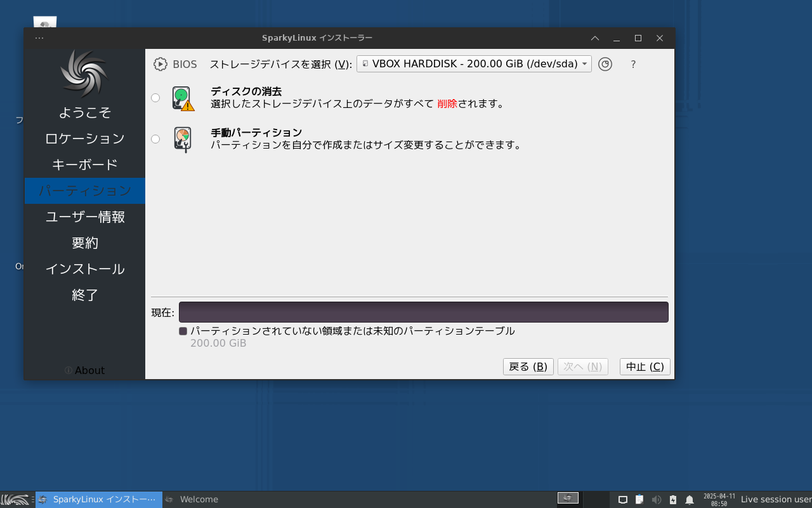Close the SparkyLinux installer window
This screenshot has height=508, width=812.
(x=660, y=38)
